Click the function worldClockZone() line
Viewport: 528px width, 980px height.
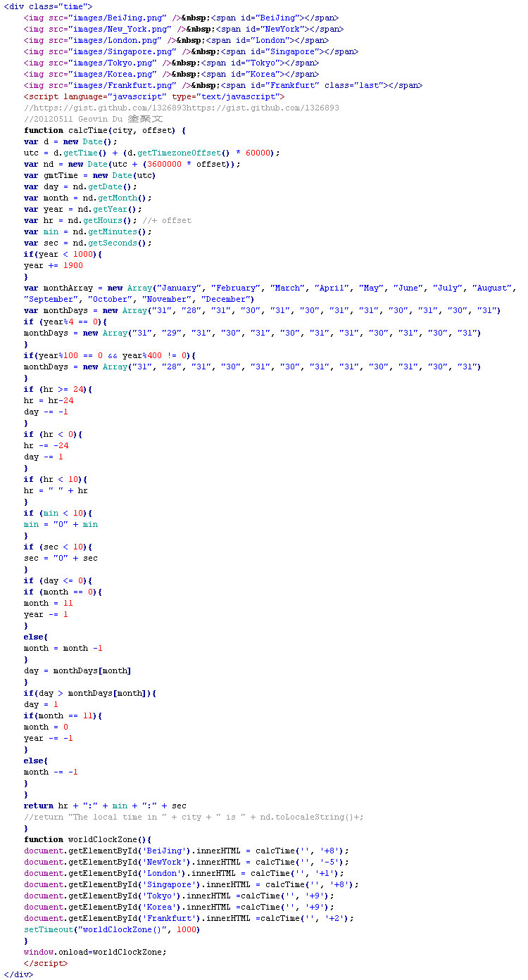88,839
